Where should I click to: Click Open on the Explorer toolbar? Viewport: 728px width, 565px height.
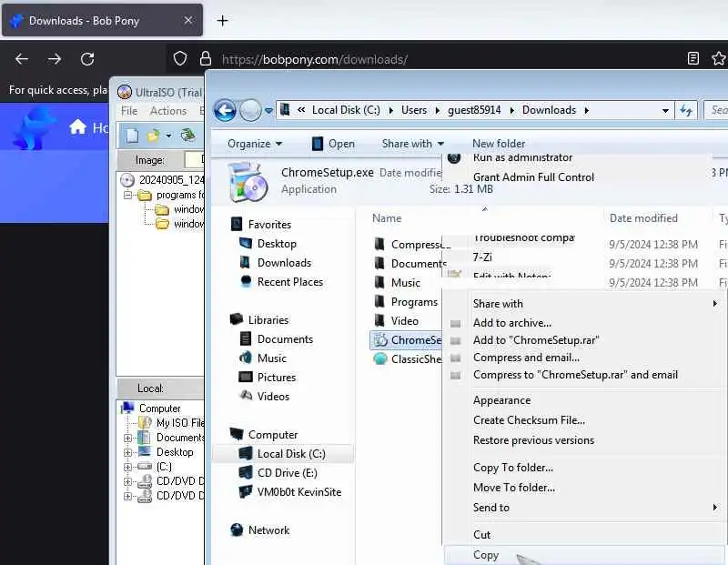pos(333,144)
